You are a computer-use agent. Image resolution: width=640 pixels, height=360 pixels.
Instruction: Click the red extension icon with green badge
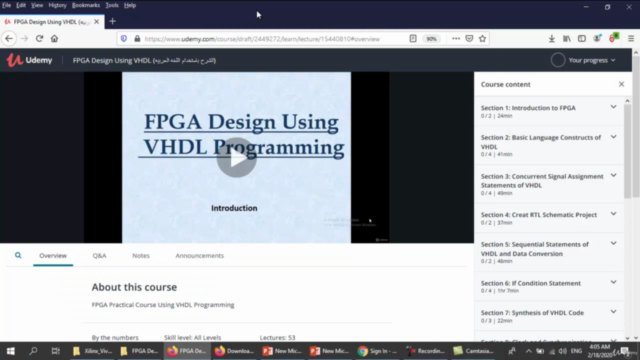(x=613, y=38)
